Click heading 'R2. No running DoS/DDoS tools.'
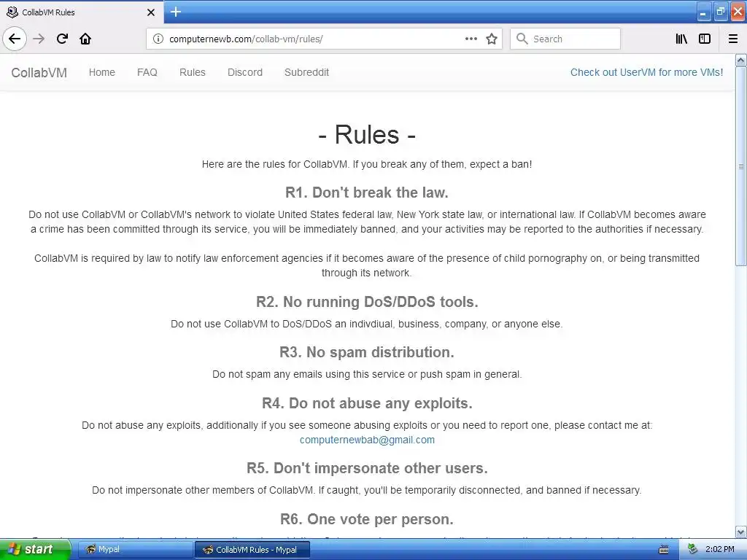747x560 pixels. [x=367, y=302]
